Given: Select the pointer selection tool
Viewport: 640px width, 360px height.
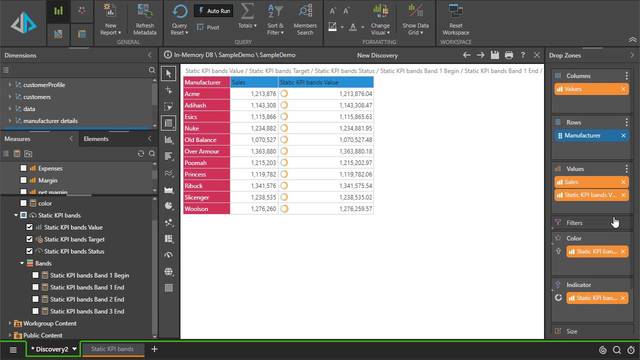Looking at the screenshot, I should coord(169,74).
